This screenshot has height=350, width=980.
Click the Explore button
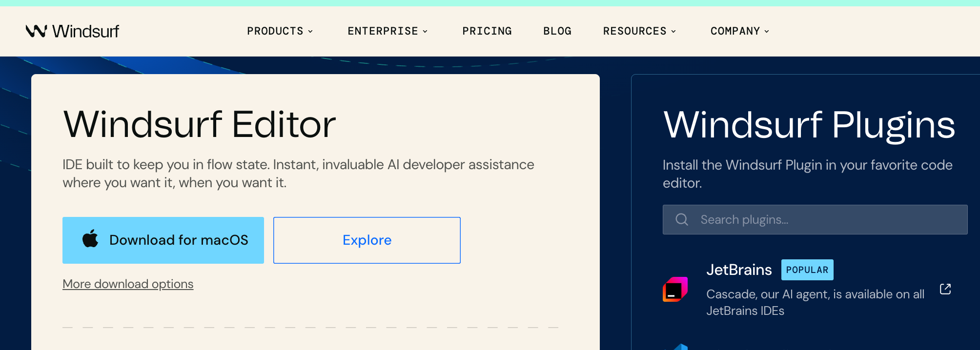click(367, 240)
